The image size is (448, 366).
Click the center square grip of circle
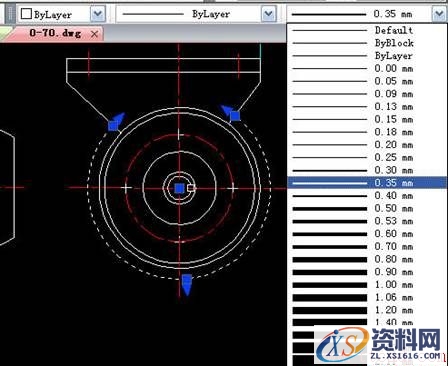pos(179,188)
